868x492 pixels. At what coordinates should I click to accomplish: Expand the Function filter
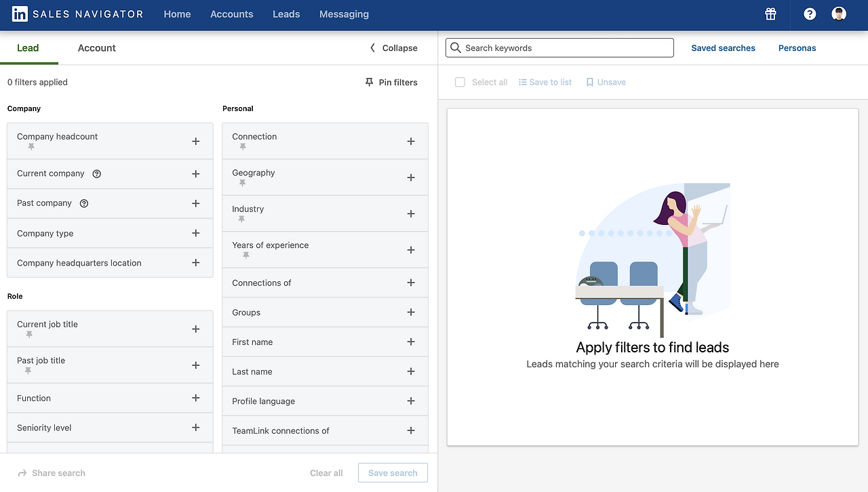click(x=196, y=398)
